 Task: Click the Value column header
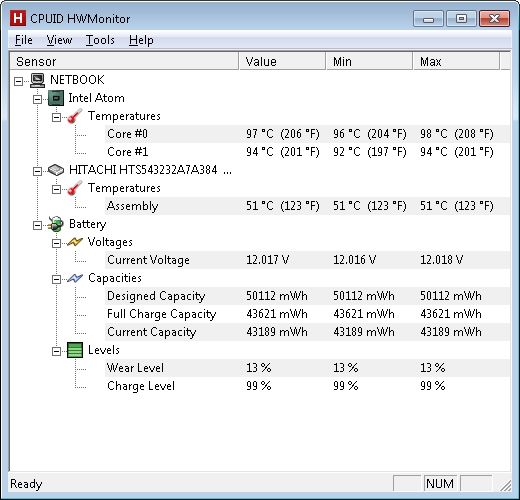tap(282, 61)
